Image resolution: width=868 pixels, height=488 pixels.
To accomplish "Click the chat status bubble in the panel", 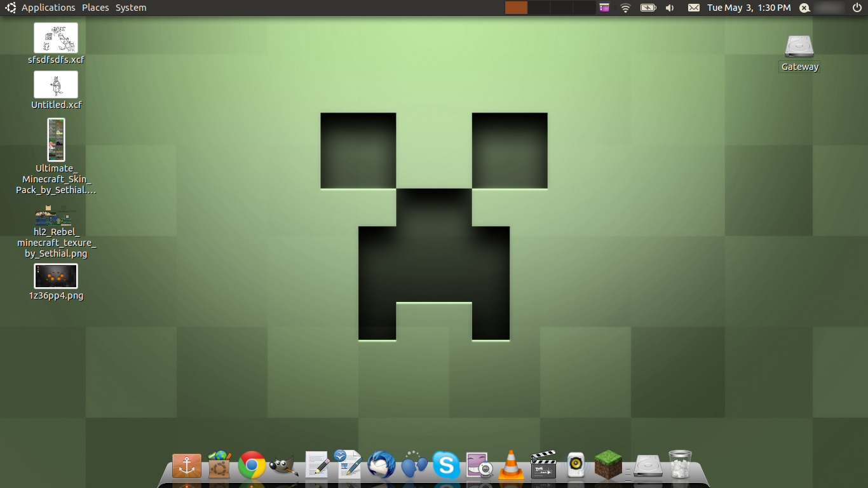I will coord(804,8).
